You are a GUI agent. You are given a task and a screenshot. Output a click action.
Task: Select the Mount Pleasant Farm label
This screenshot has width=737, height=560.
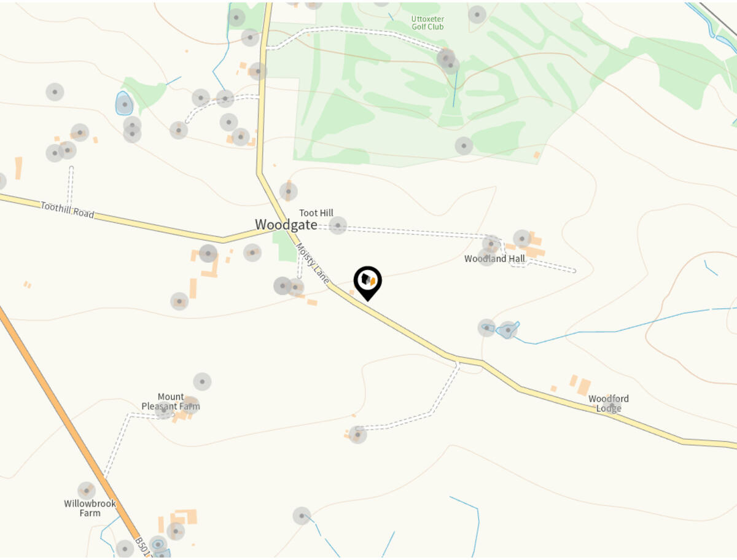point(171,402)
